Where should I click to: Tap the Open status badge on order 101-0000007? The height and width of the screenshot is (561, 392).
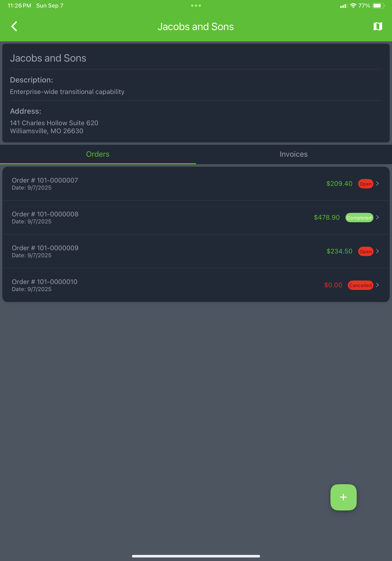[x=365, y=183]
